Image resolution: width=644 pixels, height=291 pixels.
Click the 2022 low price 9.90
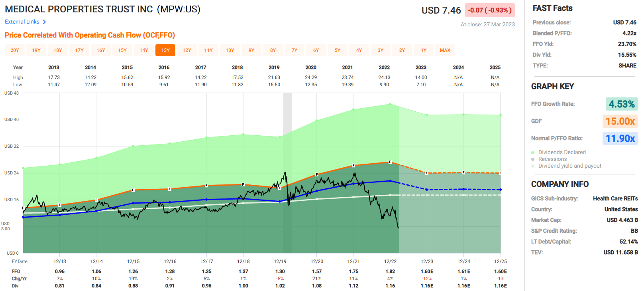384,85
